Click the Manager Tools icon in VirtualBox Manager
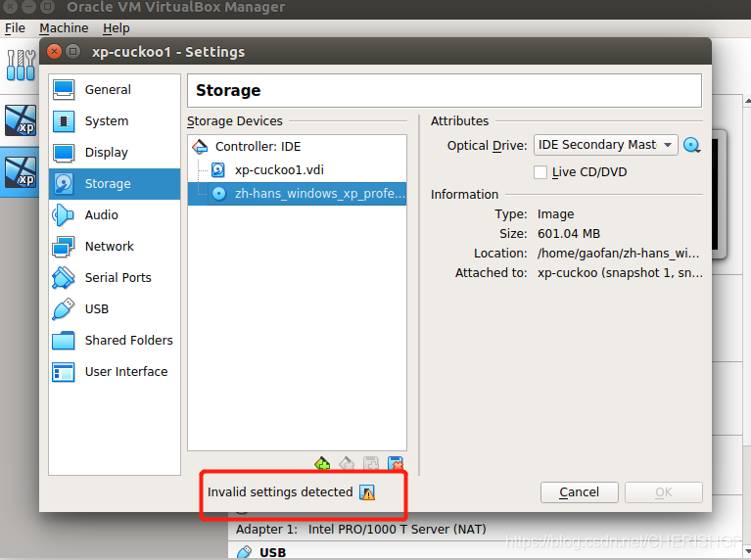The height and width of the screenshot is (560, 751). [22, 66]
